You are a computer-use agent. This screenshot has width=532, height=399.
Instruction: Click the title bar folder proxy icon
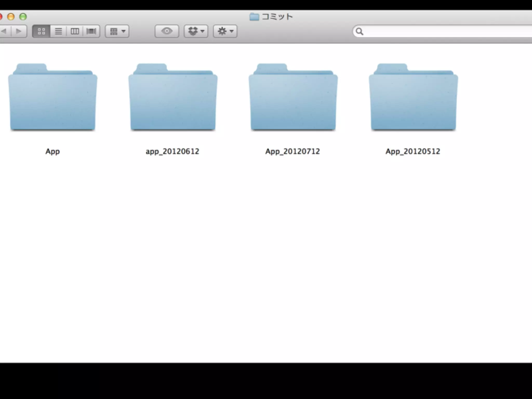(254, 17)
